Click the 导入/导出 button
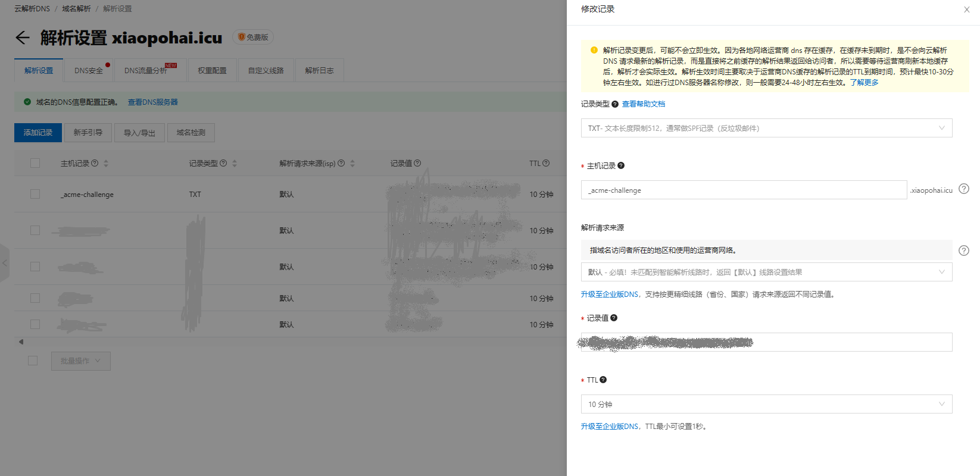 [x=139, y=133]
